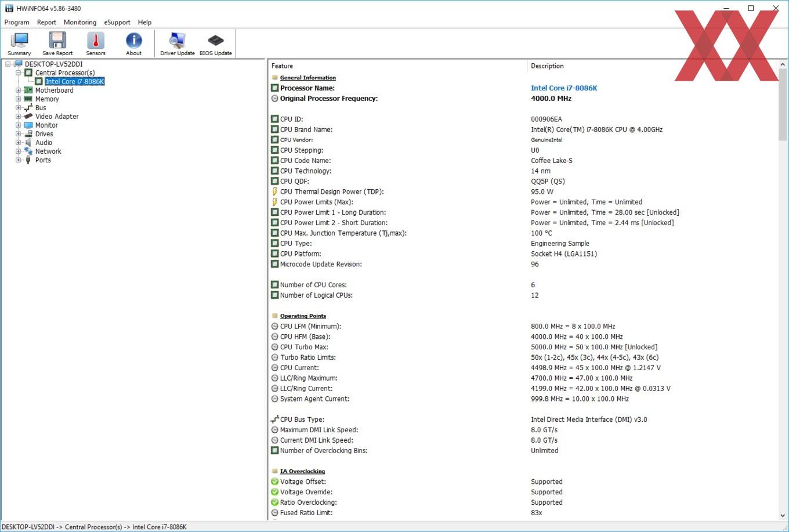Screen dimensions: 789x532
Task: Click lightning icon beside CPU Power Limits (Max)
Action: (x=274, y=202)
